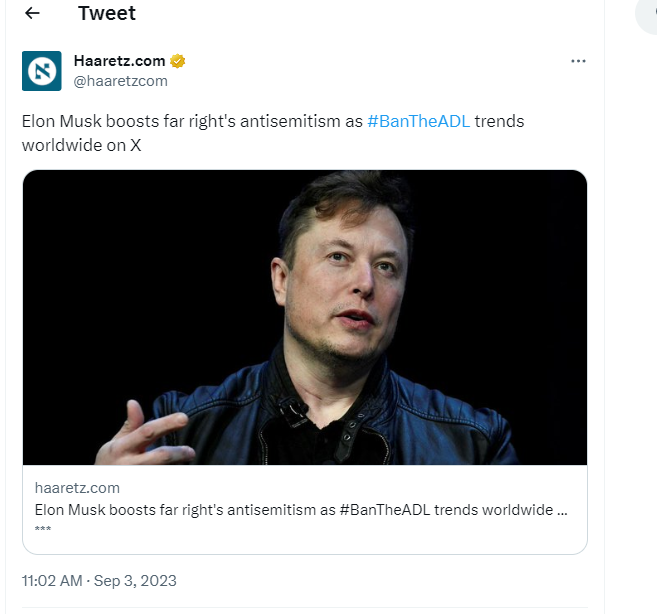
Task: Click the haaretz.com domain in link card
Action: pyautogui.click(x=77, y=488)
